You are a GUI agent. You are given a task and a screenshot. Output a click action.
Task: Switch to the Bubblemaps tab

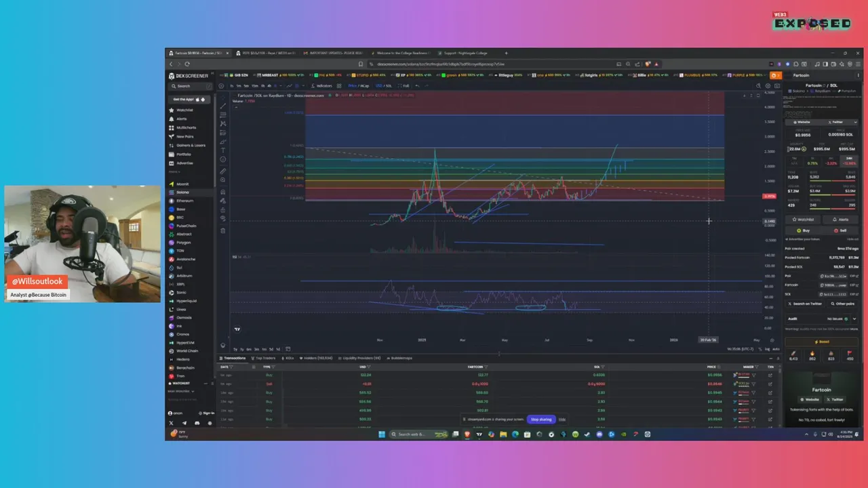399,358
